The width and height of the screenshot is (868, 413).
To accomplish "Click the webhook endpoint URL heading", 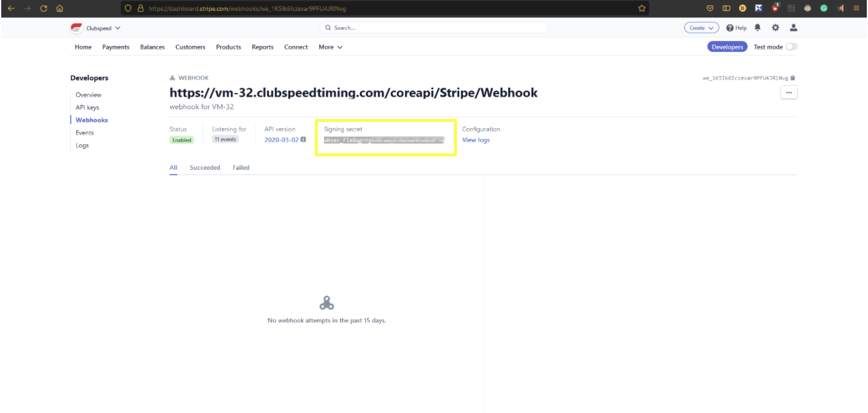I will [354, 92].
